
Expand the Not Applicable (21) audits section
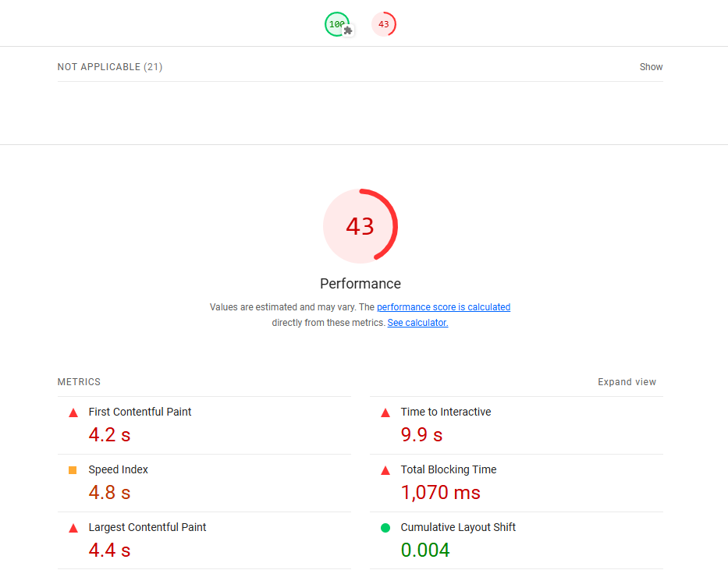click(651, 67)
